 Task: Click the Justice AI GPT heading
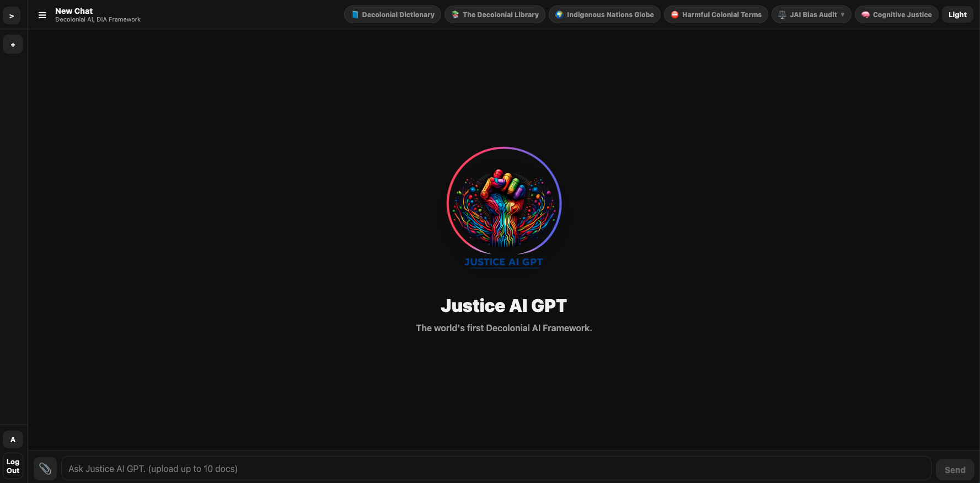click(x=504, y=306)
